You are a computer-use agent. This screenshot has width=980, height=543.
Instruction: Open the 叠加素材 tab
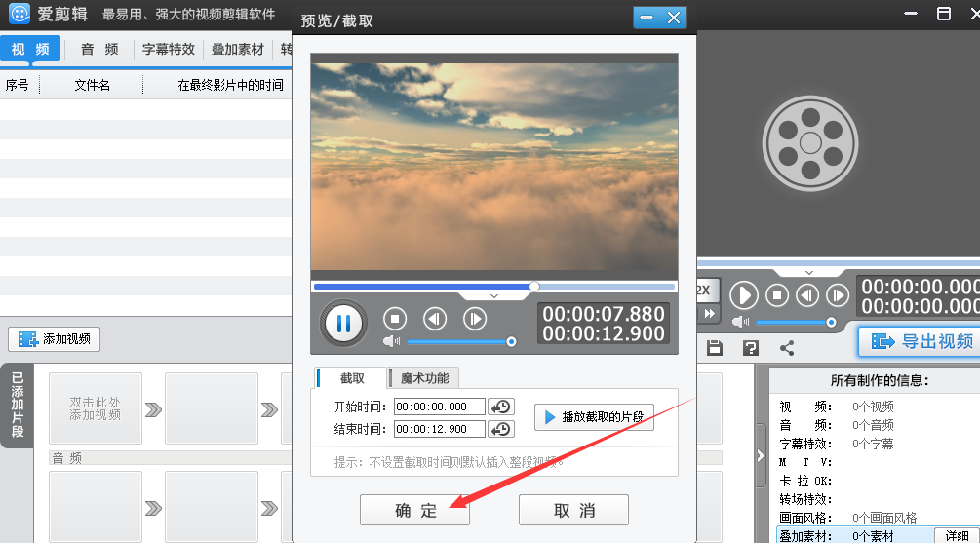tap(238, 49)
